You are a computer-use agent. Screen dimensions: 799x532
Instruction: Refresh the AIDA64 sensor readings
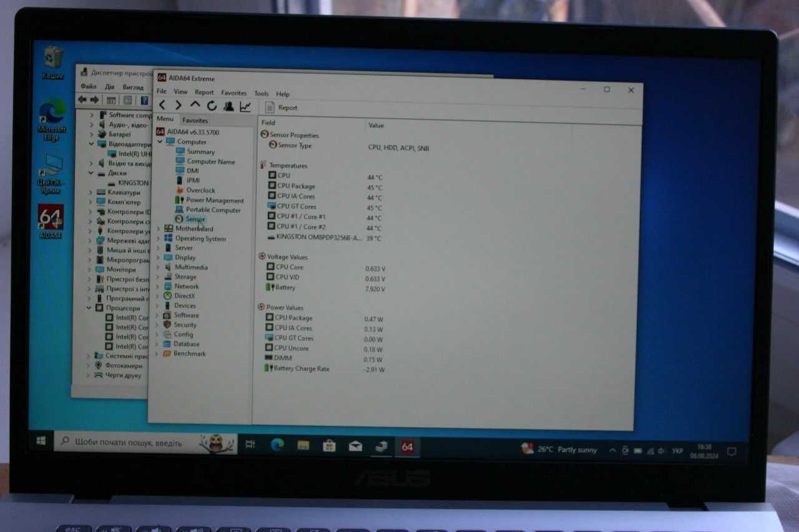[212, 106]
